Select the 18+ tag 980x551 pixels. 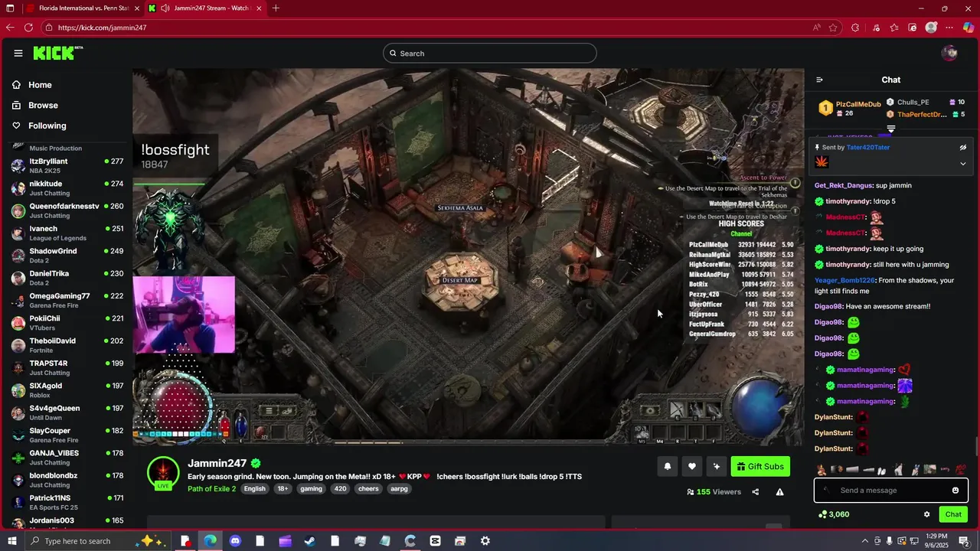click(283, 489)
